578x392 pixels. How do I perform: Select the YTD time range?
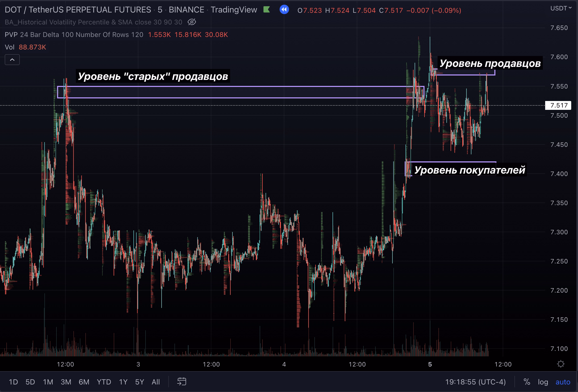pyautogui.click(x=104, y=382)
